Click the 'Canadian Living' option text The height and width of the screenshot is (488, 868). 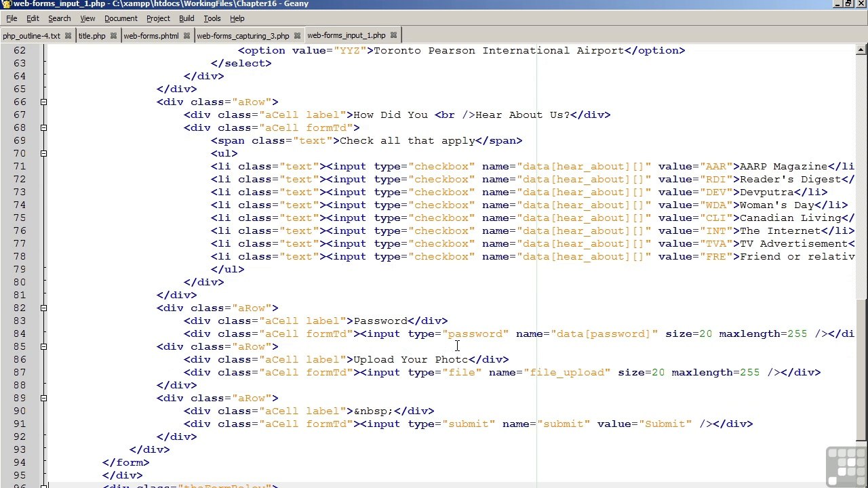[x=790, y=218]
